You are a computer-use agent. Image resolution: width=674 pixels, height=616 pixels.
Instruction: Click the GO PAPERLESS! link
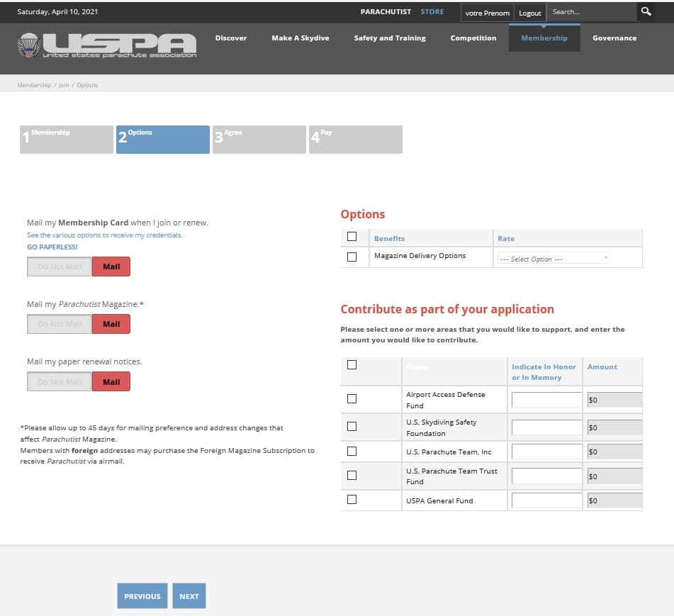tap(52, 247)
